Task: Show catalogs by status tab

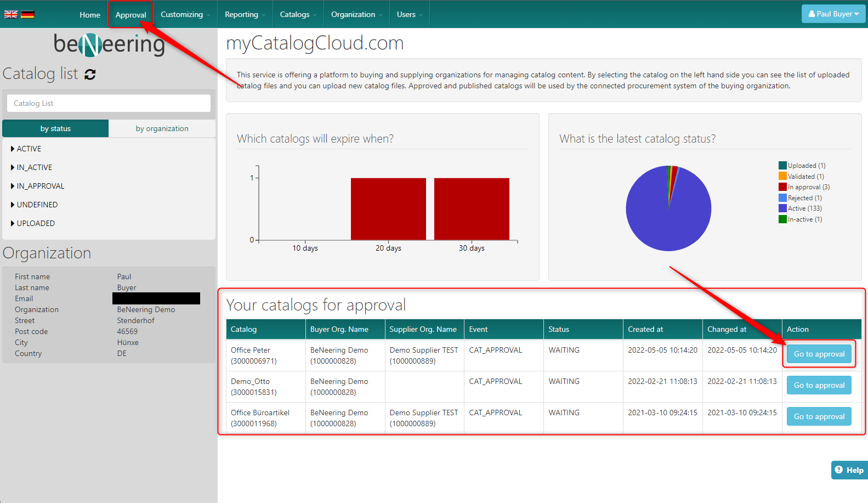Action: (55, 128)
